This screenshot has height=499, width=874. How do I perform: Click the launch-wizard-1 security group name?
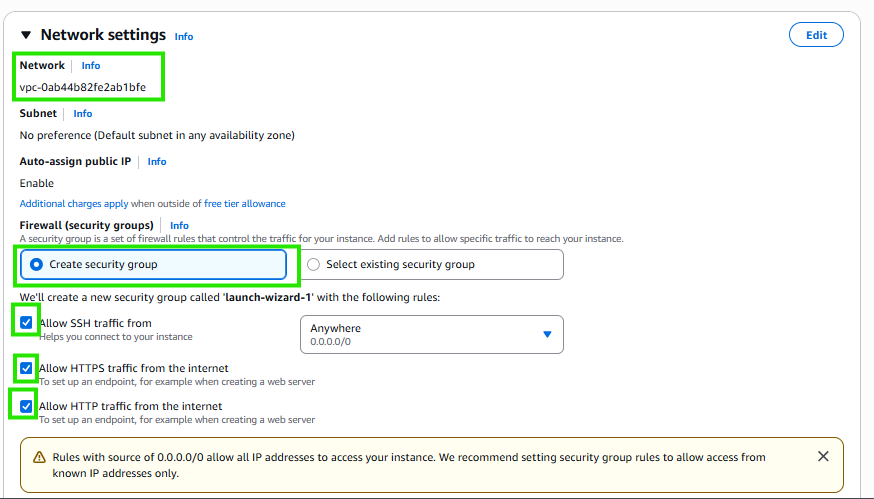[268, 298]
